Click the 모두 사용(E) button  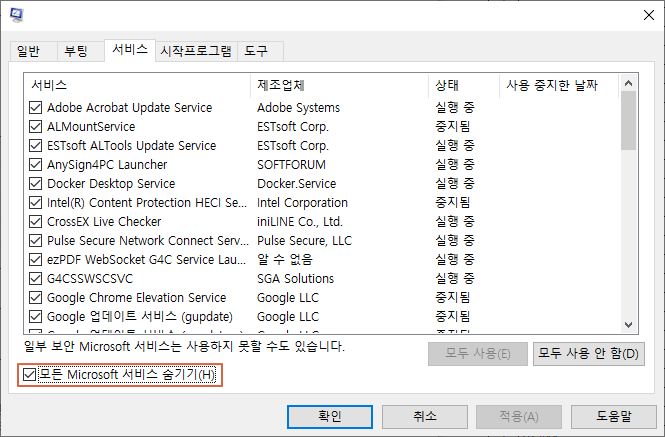tap(478, 354)
